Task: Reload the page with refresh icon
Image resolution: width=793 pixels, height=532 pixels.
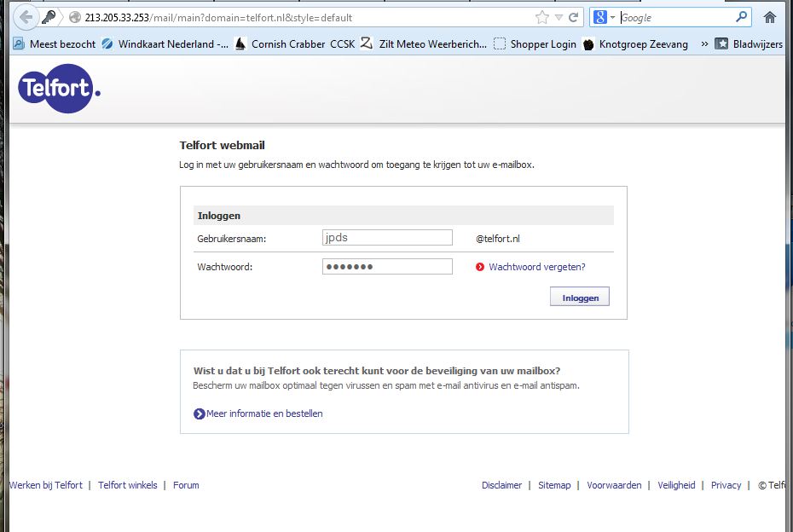Action: (574, 18)
